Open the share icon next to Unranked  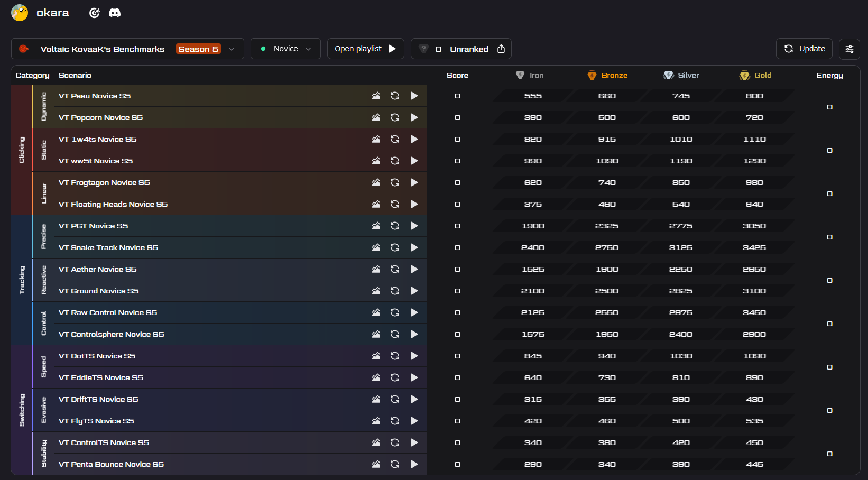click(x=501, y=49)
